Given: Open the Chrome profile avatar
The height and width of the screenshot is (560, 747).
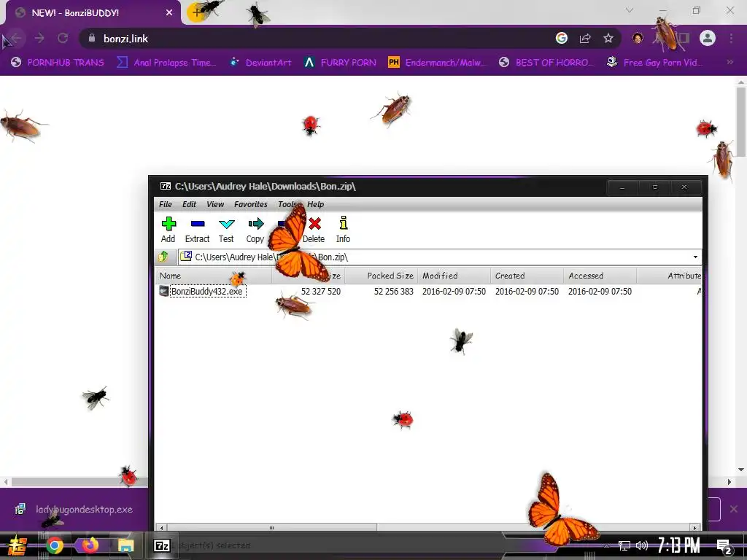Looking at the screenshot, I should [708, 38].
